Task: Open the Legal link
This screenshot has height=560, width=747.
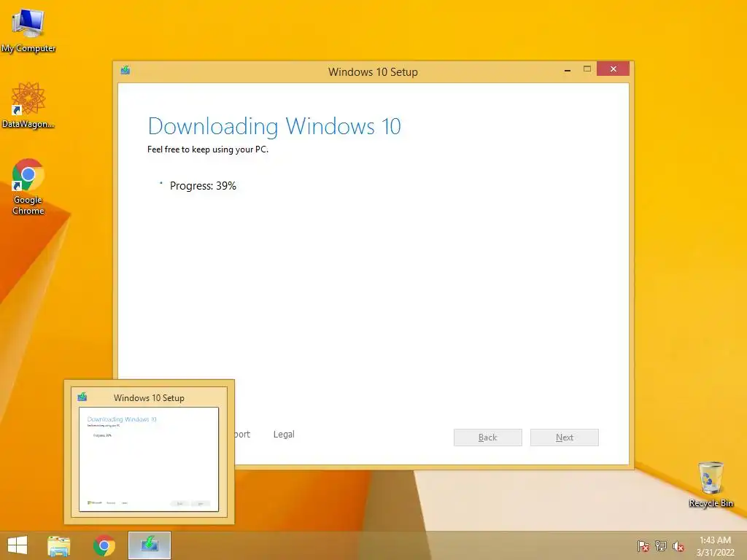Action: point(284,435)
